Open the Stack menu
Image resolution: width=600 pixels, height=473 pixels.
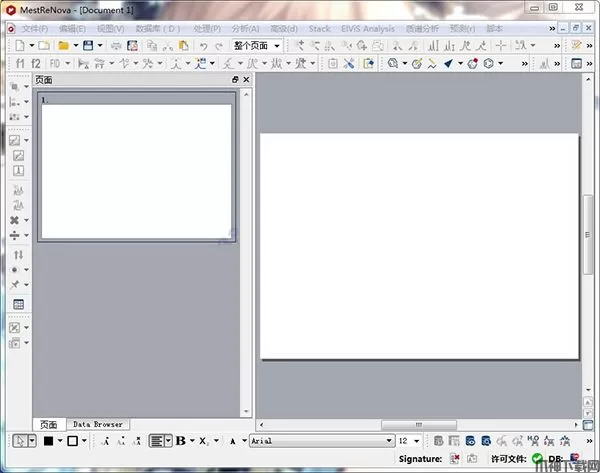point(319,29)
